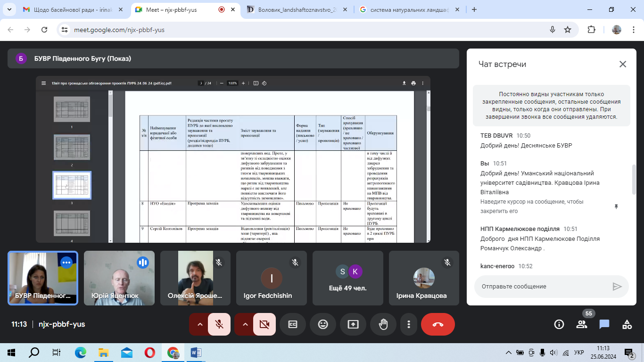
Task: Select Igor Fedchishin participant tile
Action: pos(272,278)
